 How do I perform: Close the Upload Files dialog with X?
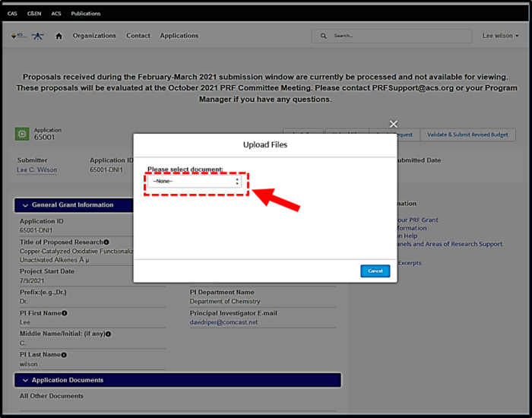point(393,124)
